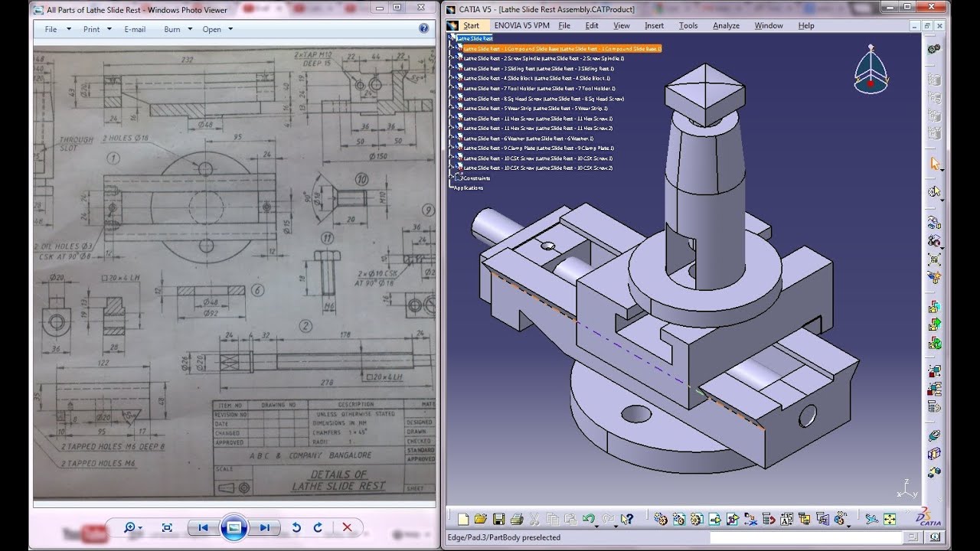Select 6 Washer tree item
This screenshot has width=980, height=551.
click(x=528, y=138)
